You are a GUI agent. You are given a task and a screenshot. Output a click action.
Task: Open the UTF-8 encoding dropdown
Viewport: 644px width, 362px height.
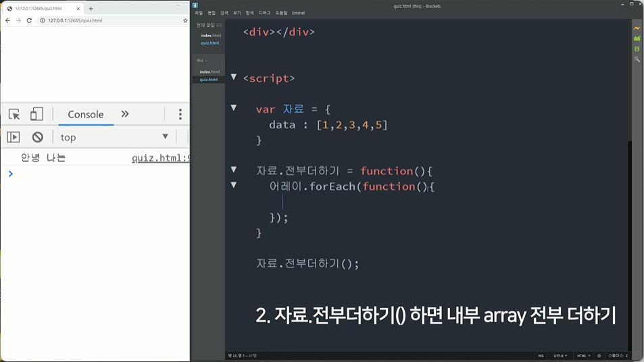(x=560, y=356)
